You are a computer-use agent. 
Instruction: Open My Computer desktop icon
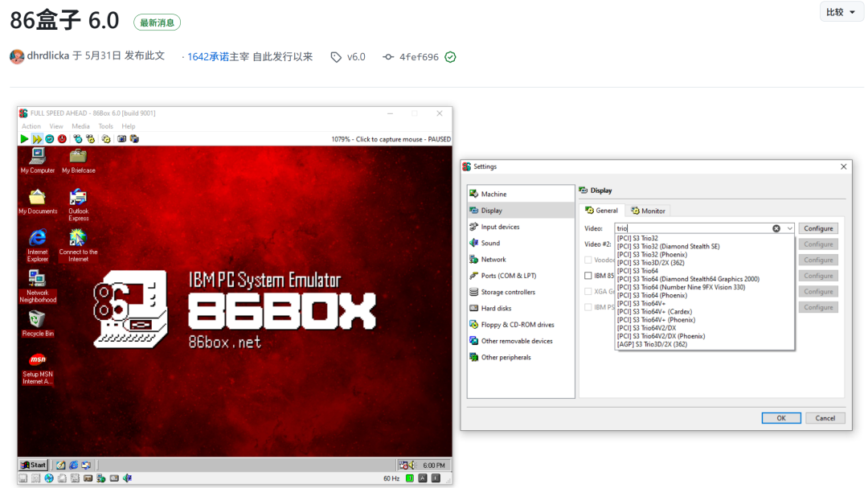point(38,161)
